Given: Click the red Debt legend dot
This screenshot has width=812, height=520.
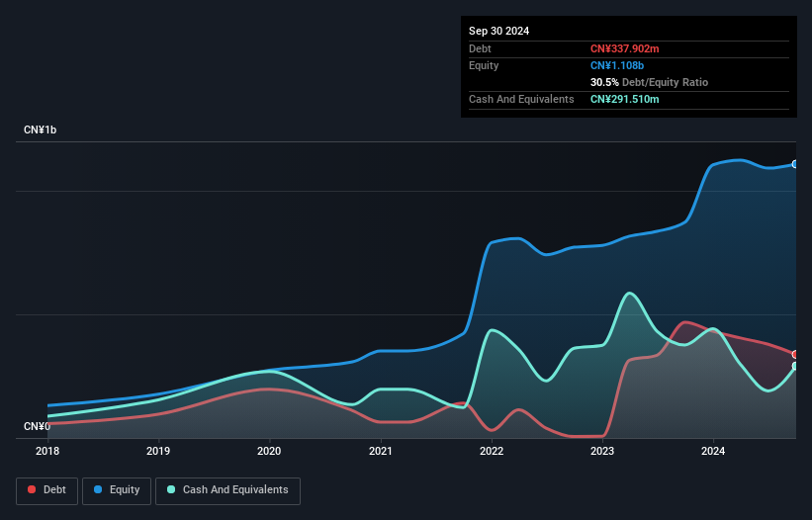Looking at the screenshot, I should point(32,489).
